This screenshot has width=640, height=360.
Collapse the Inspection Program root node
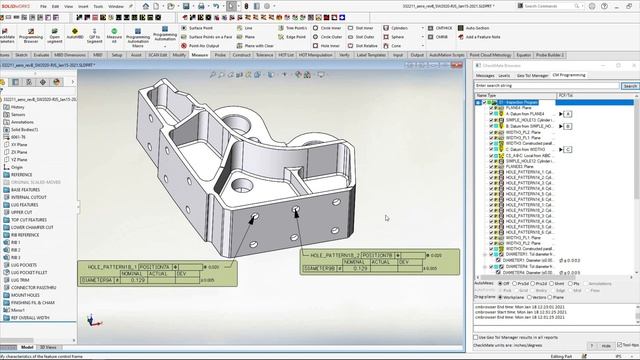point(478,102)
